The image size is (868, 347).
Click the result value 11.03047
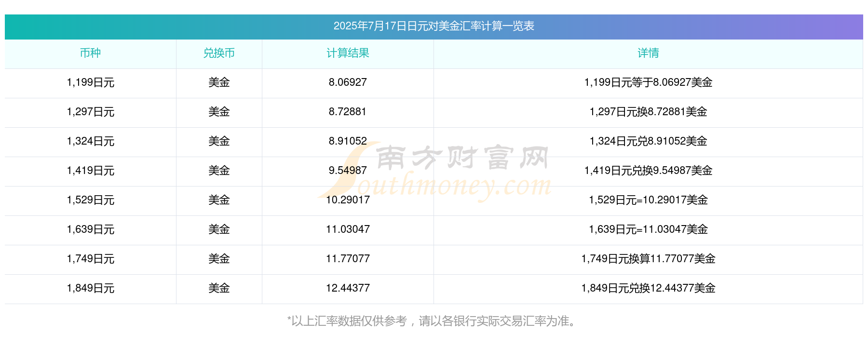coord(348,229)
